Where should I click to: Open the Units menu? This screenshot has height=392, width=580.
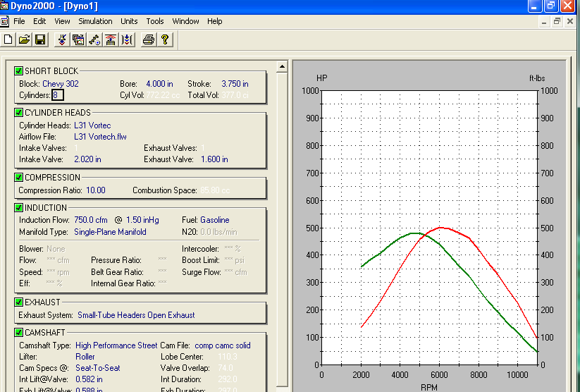coord(129,21)
